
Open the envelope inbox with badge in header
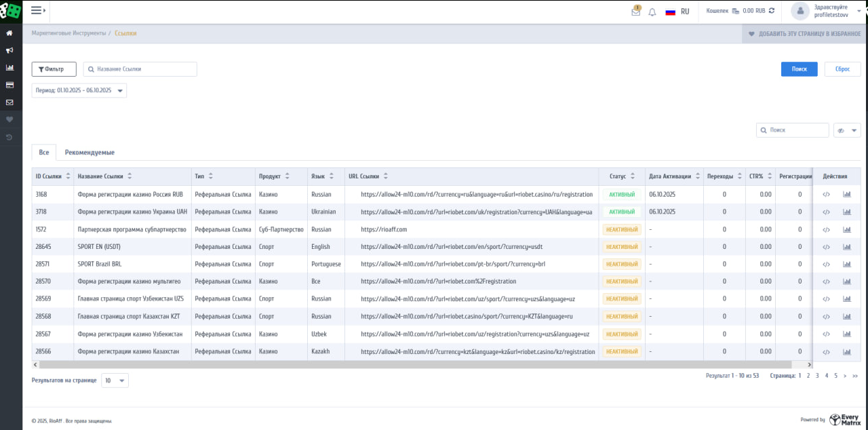635,12
